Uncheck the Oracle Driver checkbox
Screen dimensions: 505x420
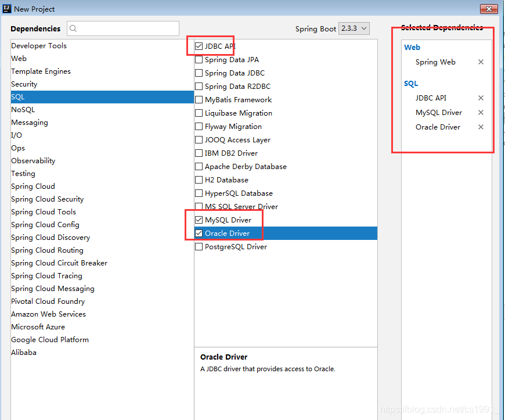[x=199, y=234]
